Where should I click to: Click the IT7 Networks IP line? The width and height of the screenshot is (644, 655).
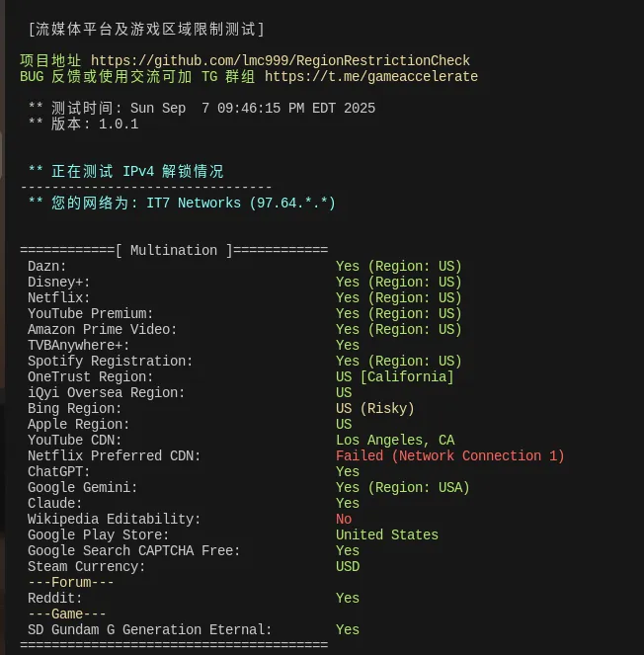(x=182, y=204)
